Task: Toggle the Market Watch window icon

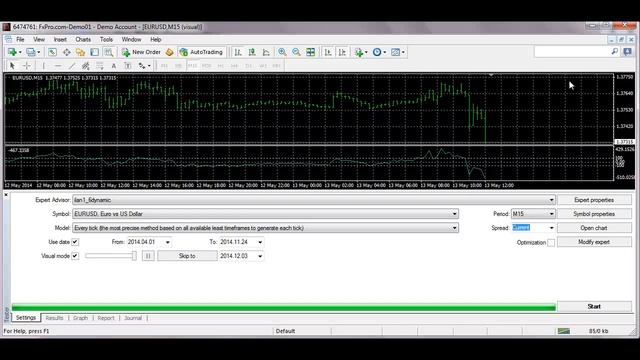Action: coord(52,52)
